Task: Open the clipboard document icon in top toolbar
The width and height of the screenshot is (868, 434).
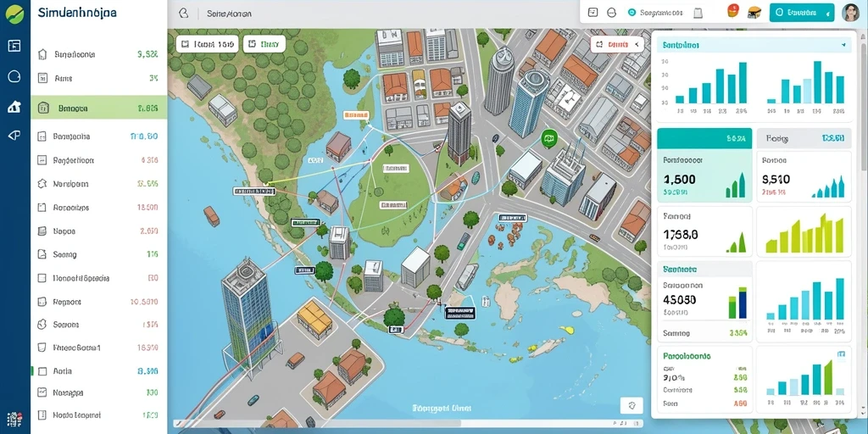Action: click(698, 13)
